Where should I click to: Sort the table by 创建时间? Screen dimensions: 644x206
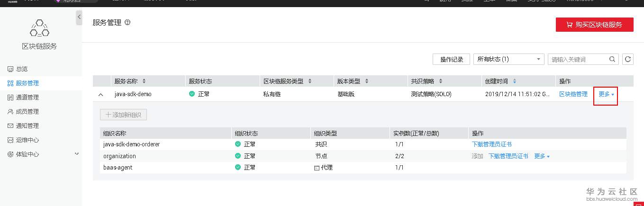point(515,81)
